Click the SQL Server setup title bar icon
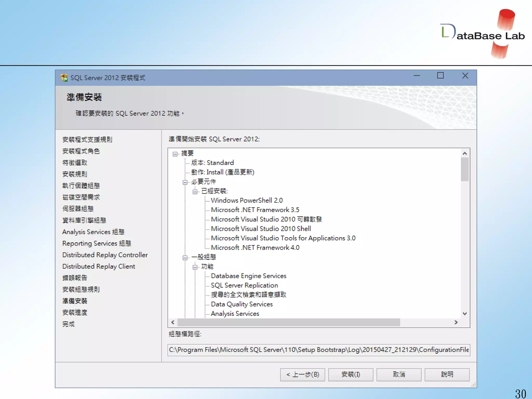Viewport: 532px width, 399px height. tap(64, 77)
